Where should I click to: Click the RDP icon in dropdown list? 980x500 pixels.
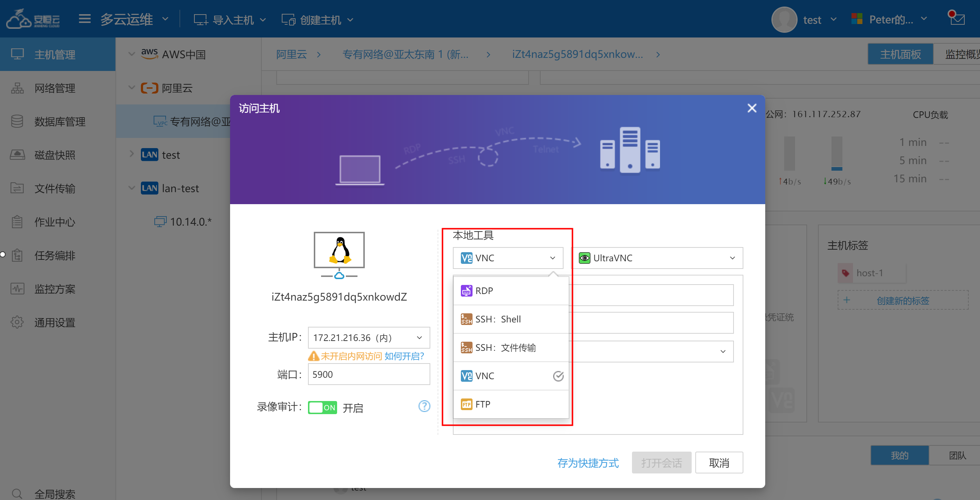[466, 291]
